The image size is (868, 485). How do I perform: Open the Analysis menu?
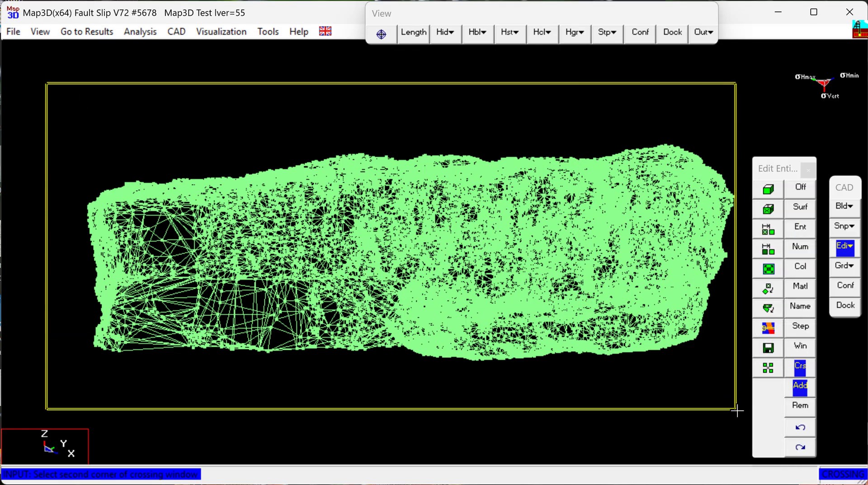(x=140, y=32)
